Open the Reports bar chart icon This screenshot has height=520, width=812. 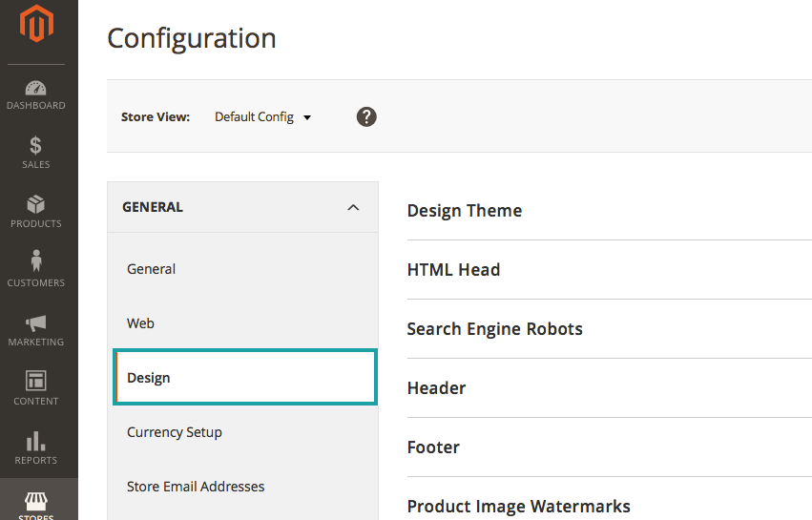[x=36, y=440]
